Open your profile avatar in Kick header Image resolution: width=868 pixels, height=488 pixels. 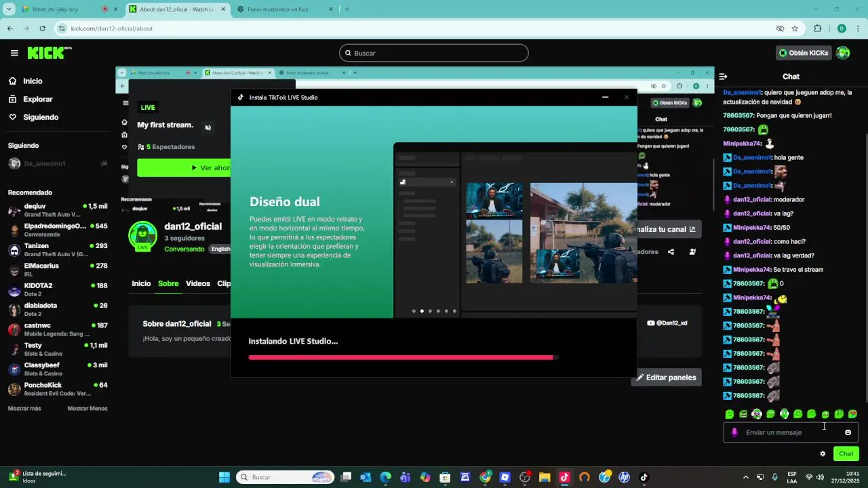click(x=843, y=53)
